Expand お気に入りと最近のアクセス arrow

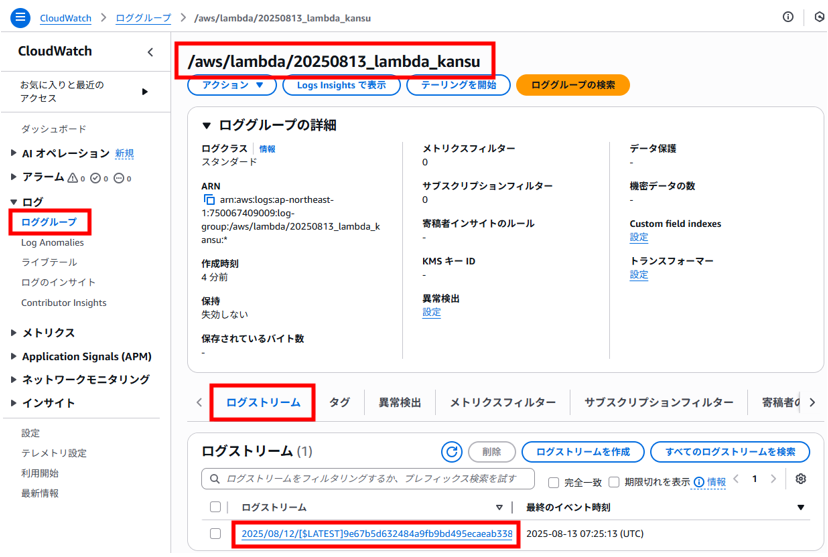click(145, 92)
